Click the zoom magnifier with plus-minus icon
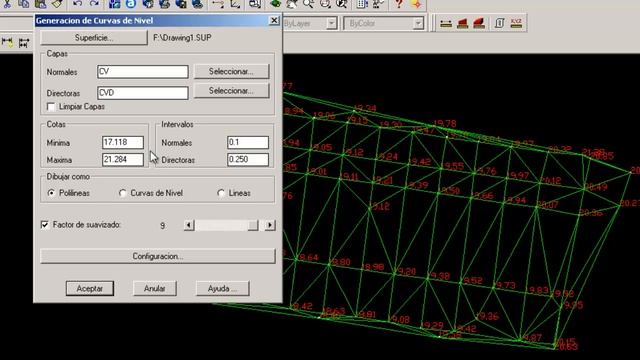640x360 pixels. (308, 4)
